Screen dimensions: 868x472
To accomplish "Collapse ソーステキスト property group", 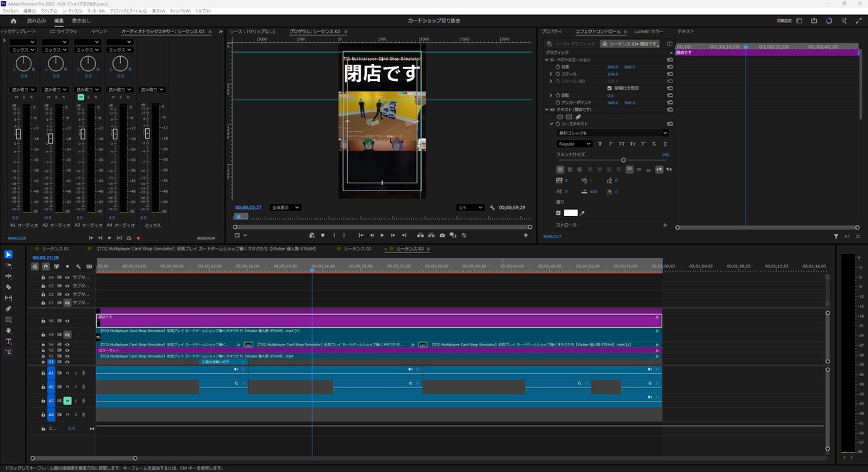I will [552, 124].
